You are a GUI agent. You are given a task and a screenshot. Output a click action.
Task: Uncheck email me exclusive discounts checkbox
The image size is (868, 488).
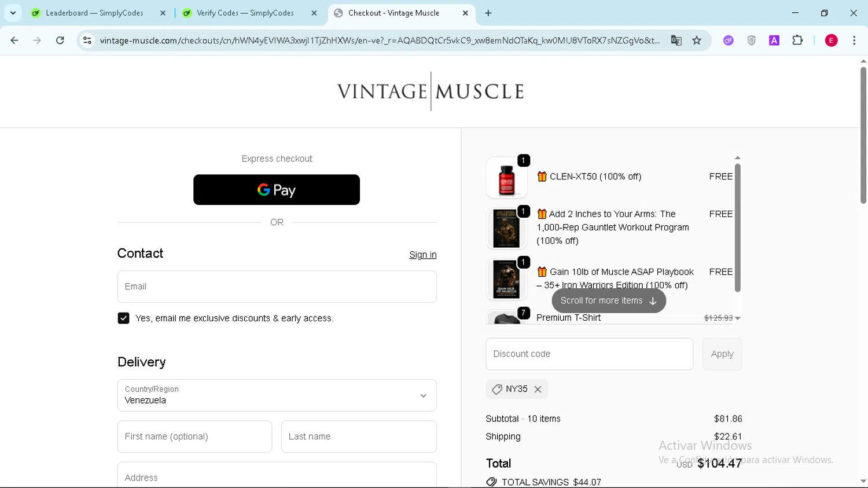click(x=123, y=318)
